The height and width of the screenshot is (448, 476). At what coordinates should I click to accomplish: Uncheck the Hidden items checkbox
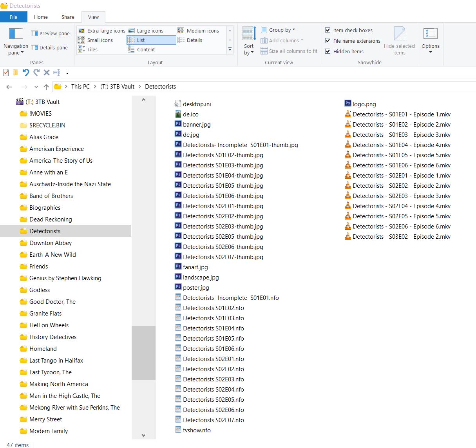(x=328, y=51)
